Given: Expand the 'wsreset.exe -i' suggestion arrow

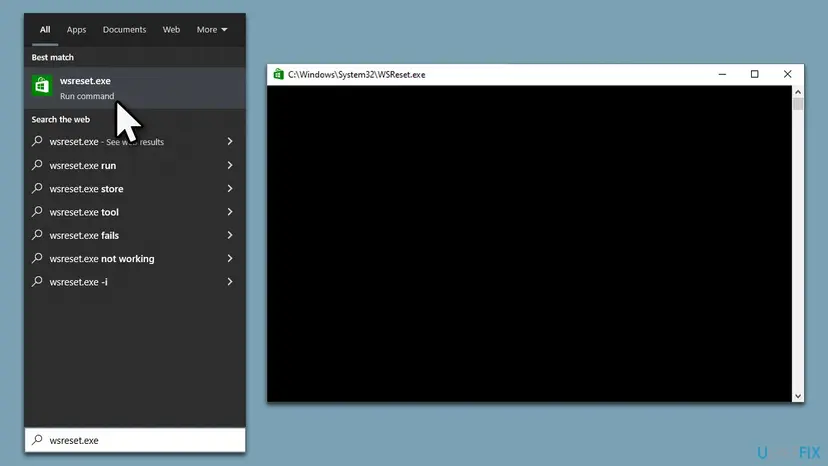Looking at the screenshot, I should (x=230, y=281).
